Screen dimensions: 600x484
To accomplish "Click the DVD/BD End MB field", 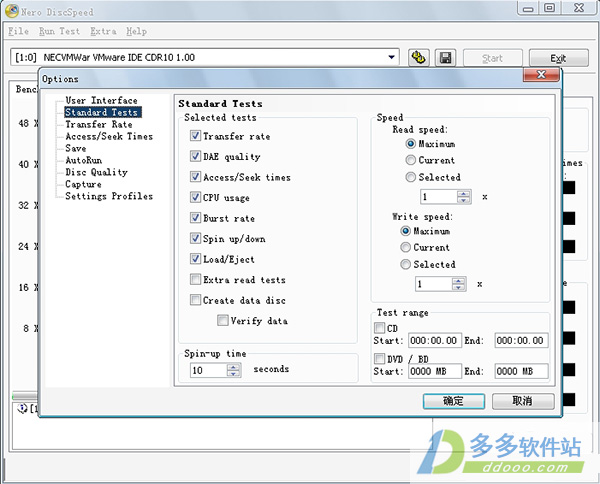I will click(x=521, y=371).
